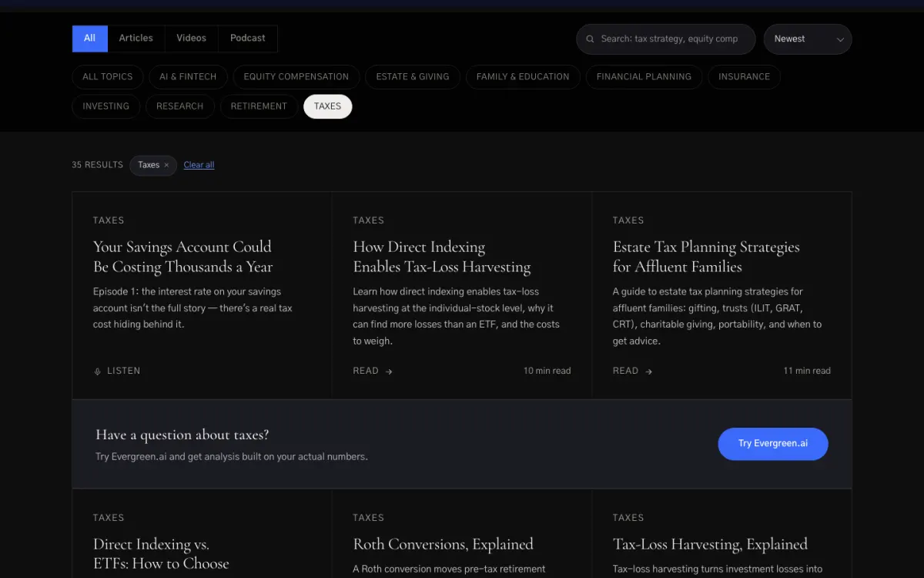The width and height of the screenshot is (924, 578).
Task: Click the Have a question about taxes? heading
Action: click(182, 435)
